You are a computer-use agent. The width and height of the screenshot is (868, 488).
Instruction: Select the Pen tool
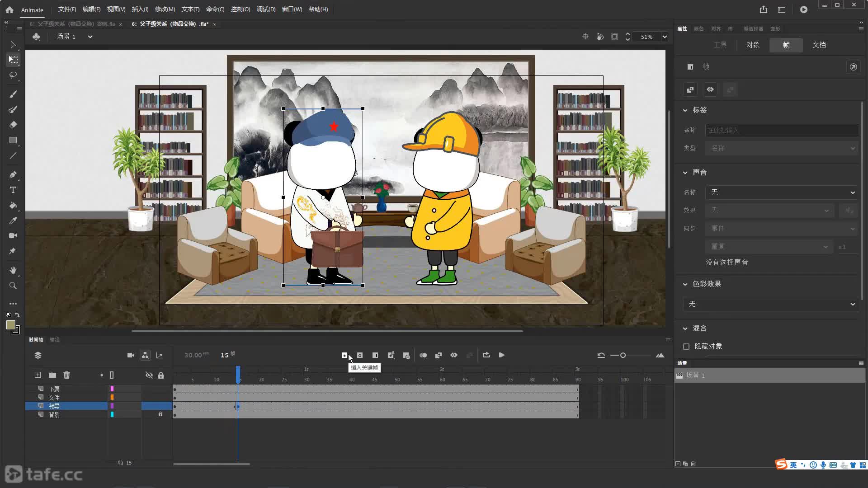pyautogui.click(x=13, y=174)
